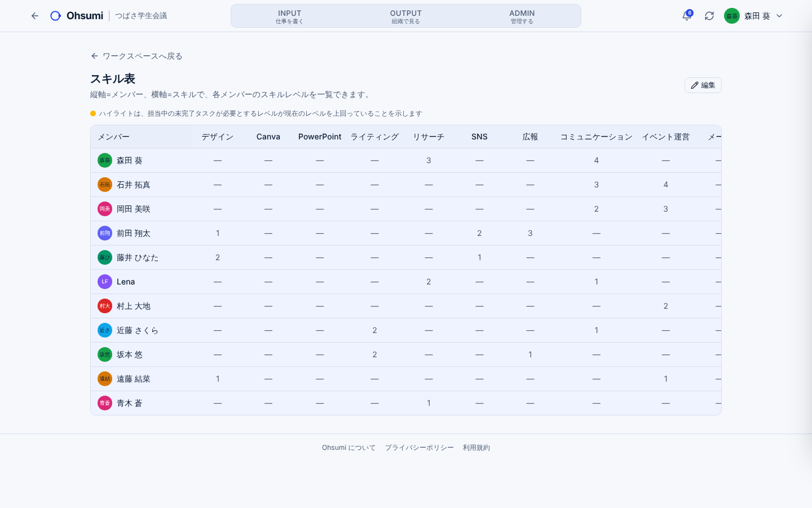Select the member name 石井 拓真
Viewport: 812px width, 508px height.
[134, 185]
